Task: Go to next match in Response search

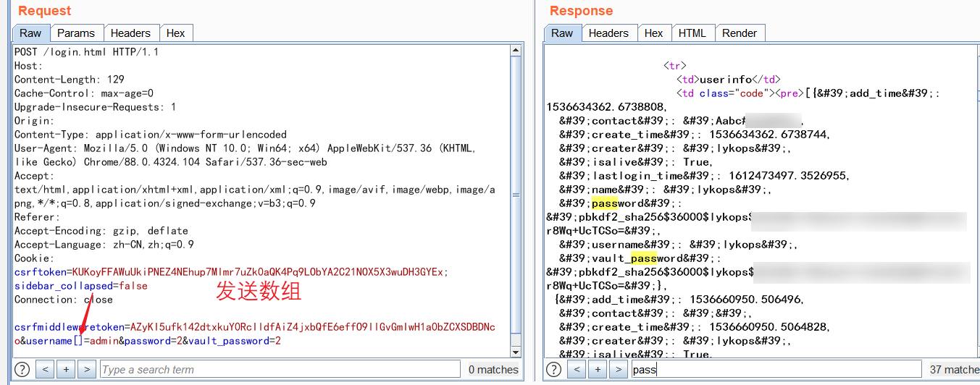Action: coord(619,370)
